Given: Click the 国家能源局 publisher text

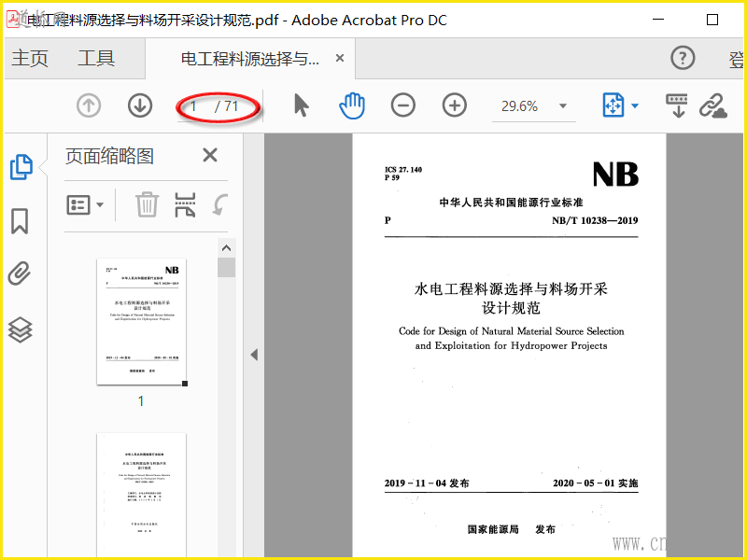Looking at the screenshot, I should 493,529.
